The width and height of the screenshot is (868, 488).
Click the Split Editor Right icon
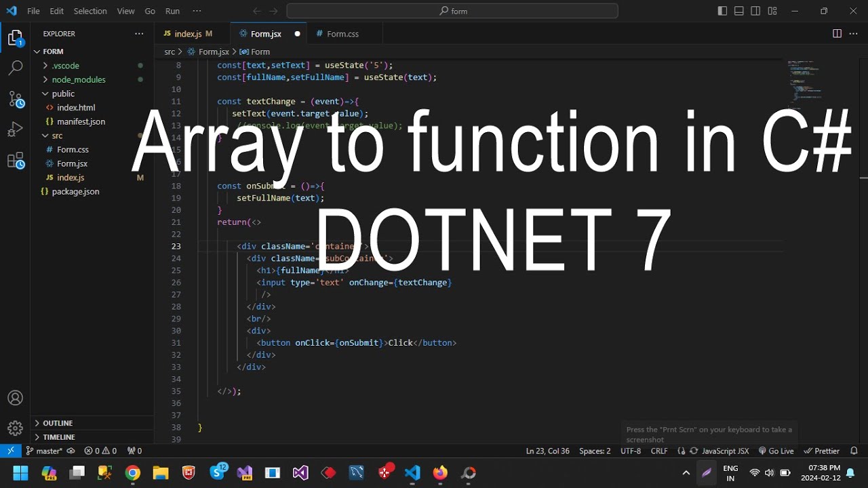[837, 33]
